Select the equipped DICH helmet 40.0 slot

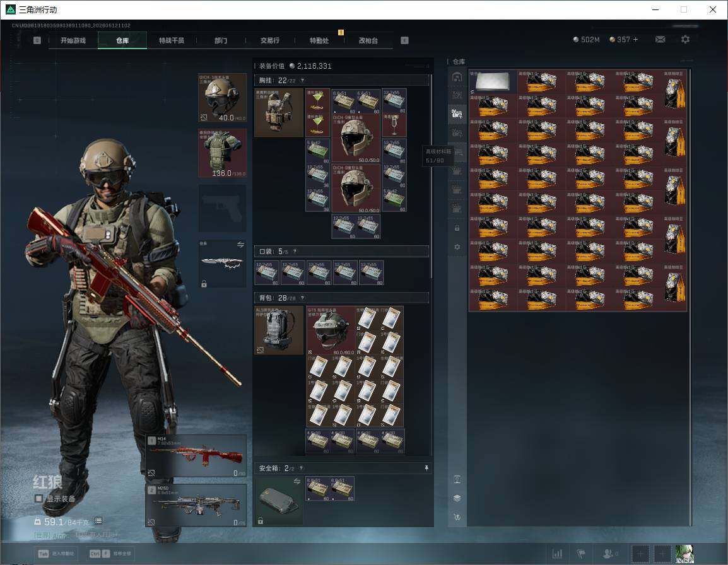pyautogui.click(x=223, y=98)
